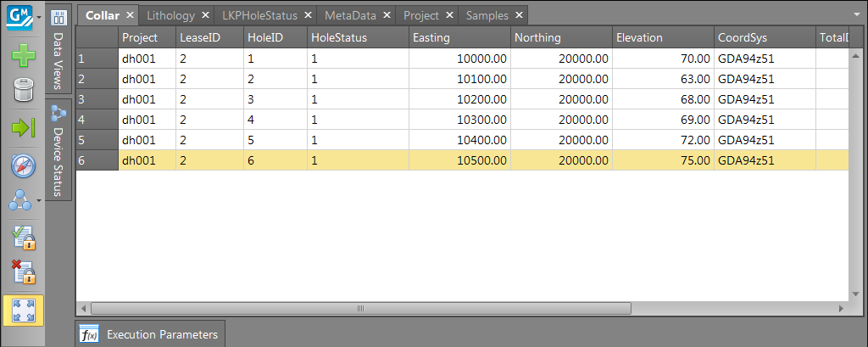Select row header 3
The height and width of the screenshot is (347, 868).
[97, 99]
